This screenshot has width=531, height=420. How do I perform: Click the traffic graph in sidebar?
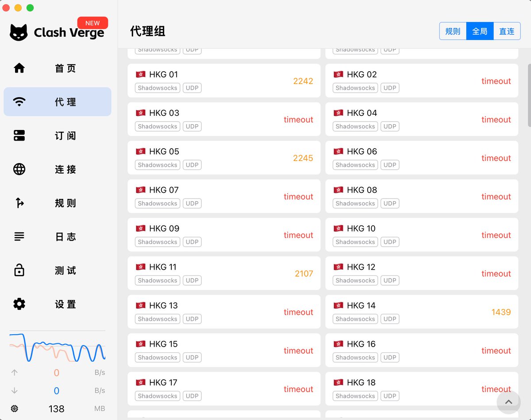click(58, 347)
